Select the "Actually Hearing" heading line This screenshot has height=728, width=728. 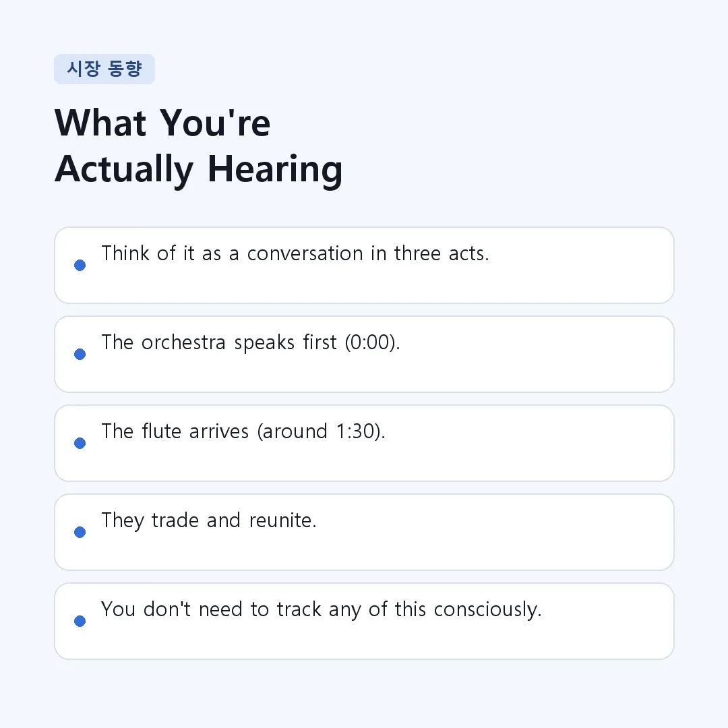coord(199,169)
